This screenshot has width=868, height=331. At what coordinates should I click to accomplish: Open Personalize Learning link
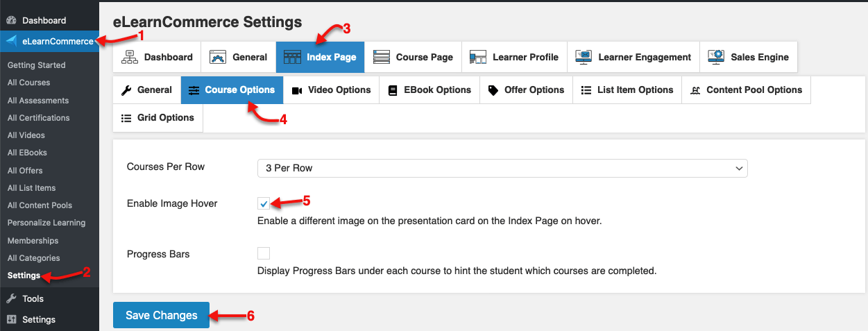[x=46, y=223]
